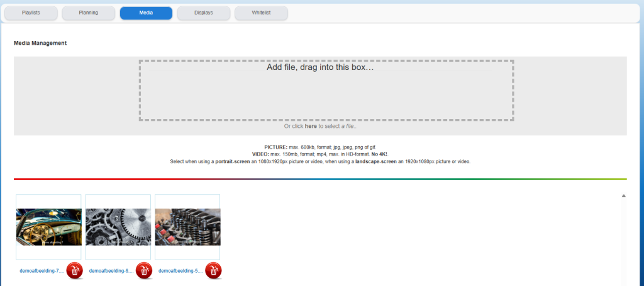Screen dimensions: 644x286
Task: Open the Playlists tab
Action: point(31,13)
